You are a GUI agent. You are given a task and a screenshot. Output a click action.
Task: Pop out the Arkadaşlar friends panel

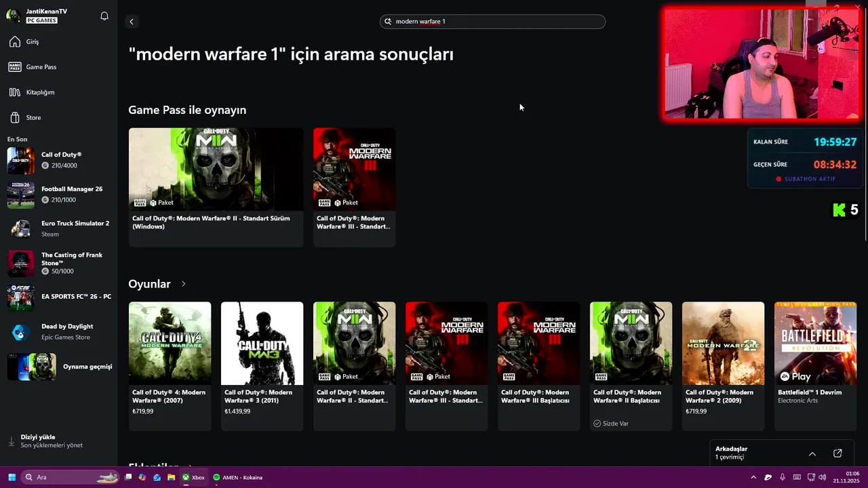coord(837,453)
